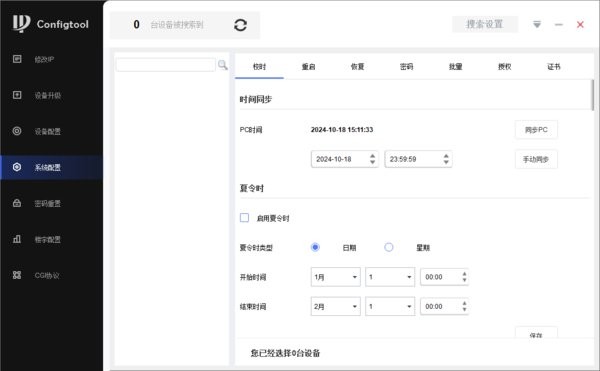The width and height of the screenshot is (600, 371).
Task: Open the 楼宇配置 (Building Config) sidebar section
Action: tap(51, 239)
